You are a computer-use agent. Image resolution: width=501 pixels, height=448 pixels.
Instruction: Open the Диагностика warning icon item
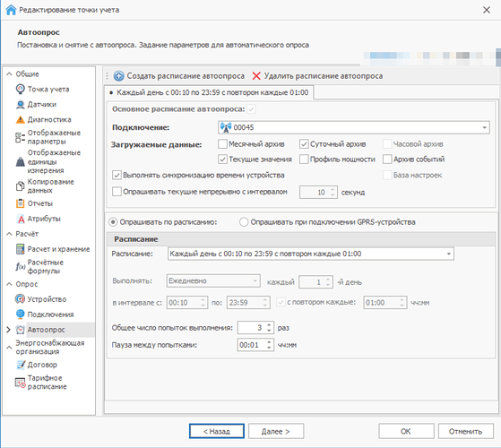click(x=20, y=119)
